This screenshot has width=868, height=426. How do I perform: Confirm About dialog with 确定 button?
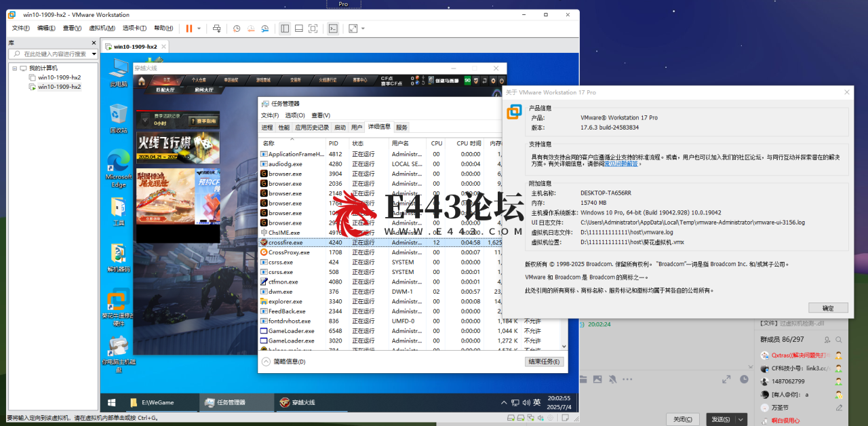(828, 307)
